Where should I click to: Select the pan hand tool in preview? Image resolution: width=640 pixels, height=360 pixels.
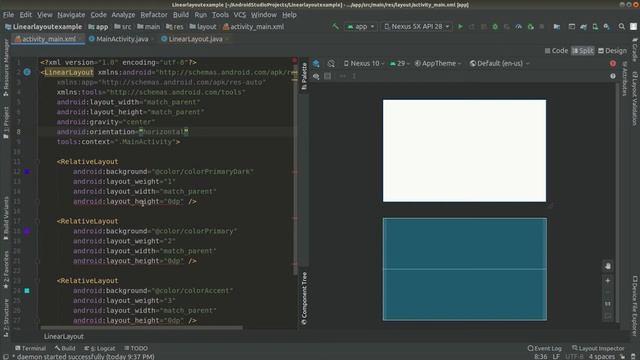coord(608,266)
